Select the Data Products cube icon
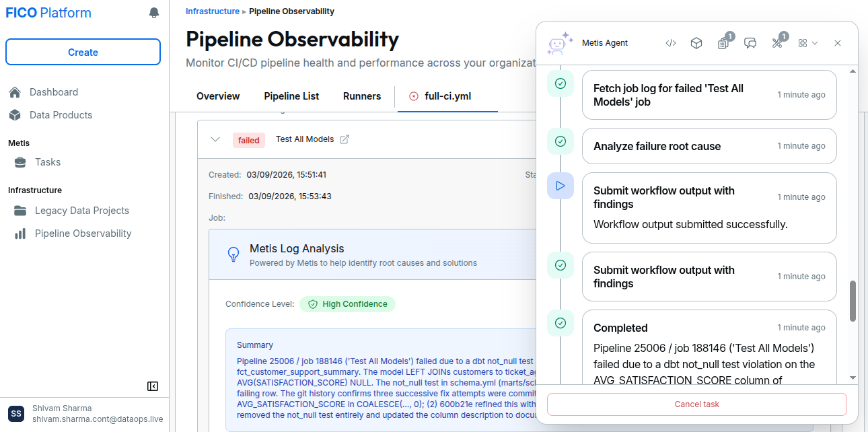The height and width of the screenshot is (432, 868). tap(15, 115)
